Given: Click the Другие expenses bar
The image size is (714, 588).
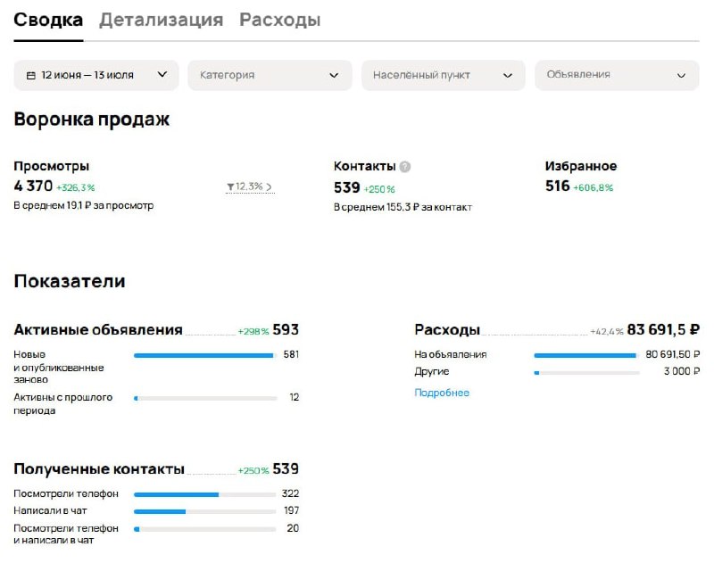Looking at the screenshot, I should 586,373.
